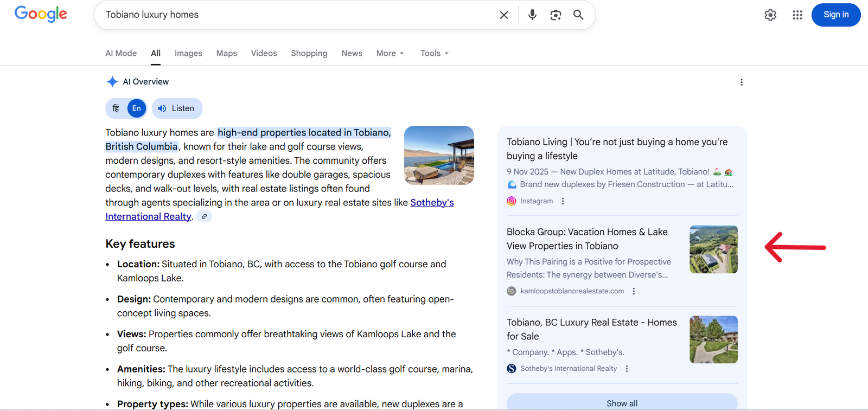Click the Sign in button
The image size is (868, 411).
tap(836, 15)
